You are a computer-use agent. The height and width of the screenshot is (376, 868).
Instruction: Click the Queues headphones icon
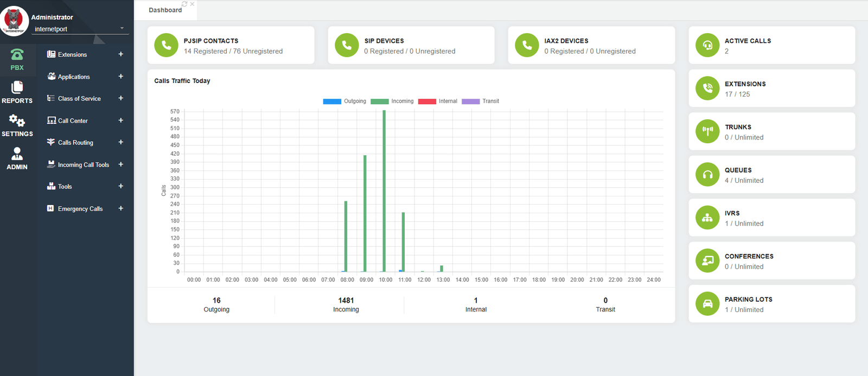click(x=707, y=175)
